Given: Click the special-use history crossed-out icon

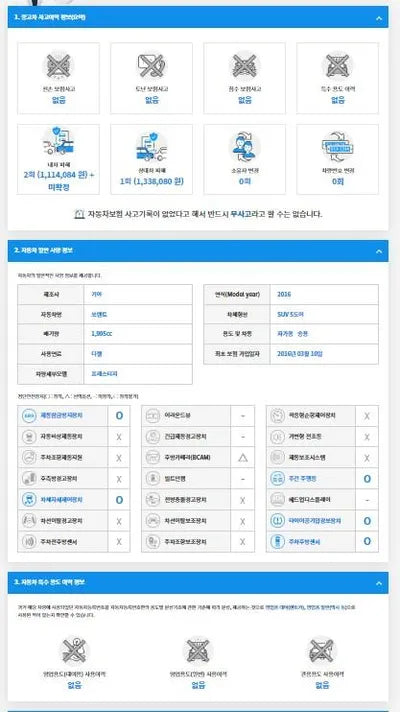Looking at the screenshot, I should (337, 65).
